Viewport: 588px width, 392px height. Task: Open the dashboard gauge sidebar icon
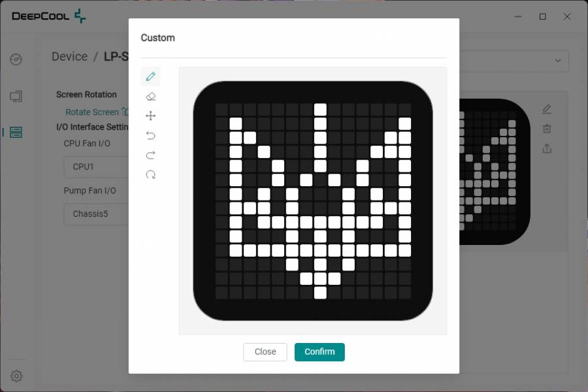(16, 60)
